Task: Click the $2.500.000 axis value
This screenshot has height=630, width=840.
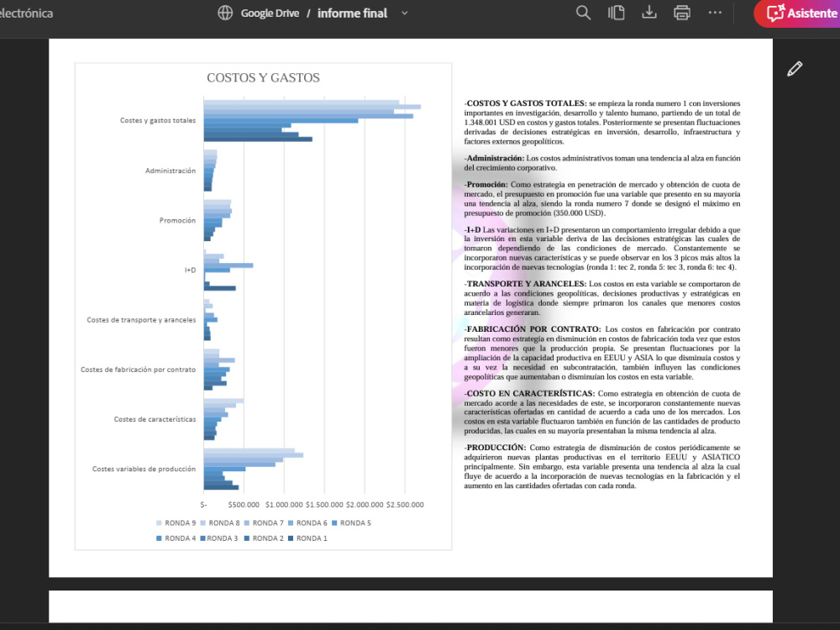Action: (405, 505)
